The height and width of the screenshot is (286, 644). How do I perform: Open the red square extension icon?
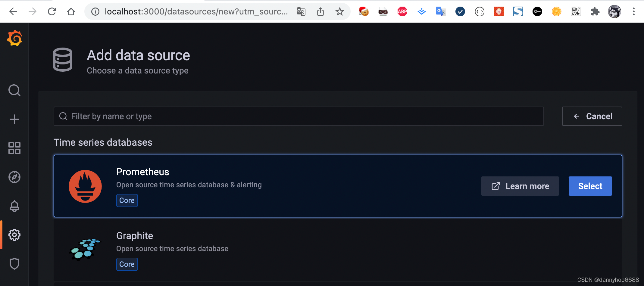(499, 11)
